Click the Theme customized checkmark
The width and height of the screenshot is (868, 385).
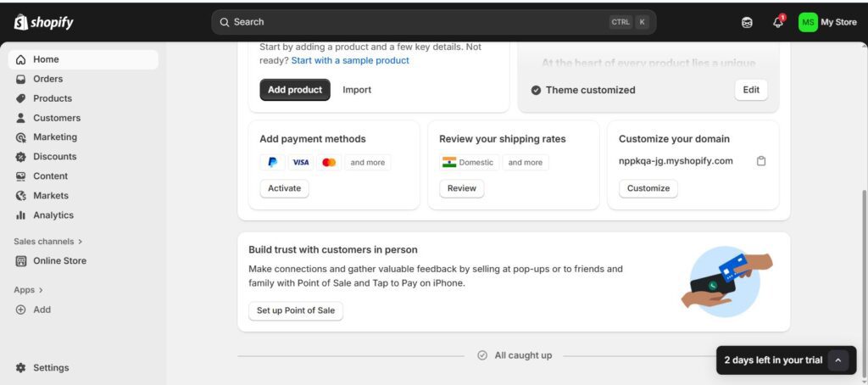(536, 90)
